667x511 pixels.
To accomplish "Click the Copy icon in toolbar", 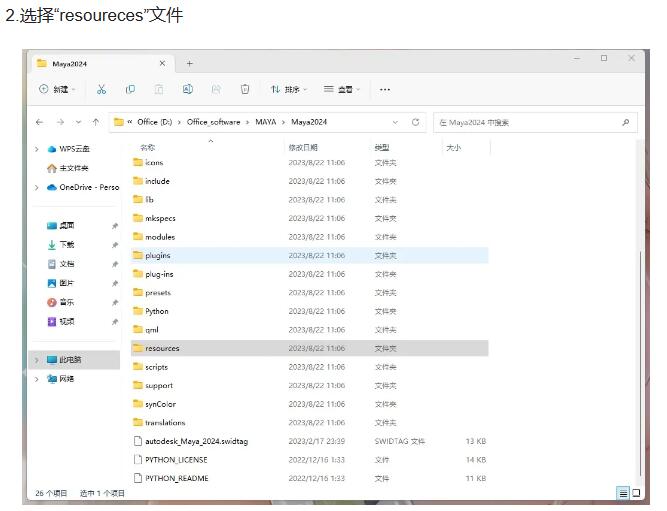I will coord(130,90).
